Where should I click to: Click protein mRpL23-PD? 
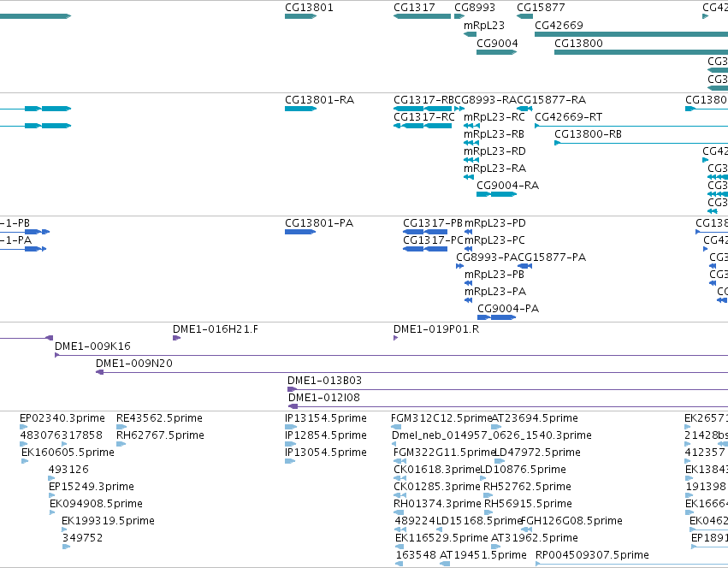click(468, 232)
